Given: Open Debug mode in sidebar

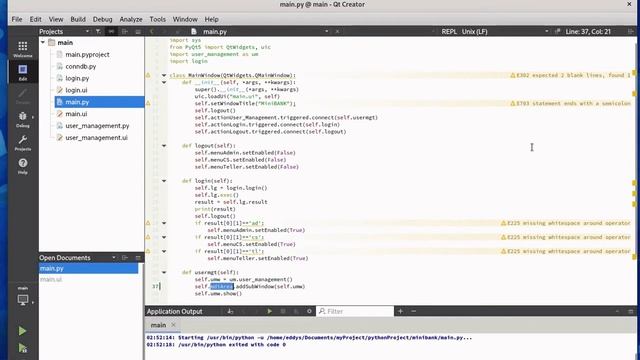Looking at the screenshot, I should point(23,119).
